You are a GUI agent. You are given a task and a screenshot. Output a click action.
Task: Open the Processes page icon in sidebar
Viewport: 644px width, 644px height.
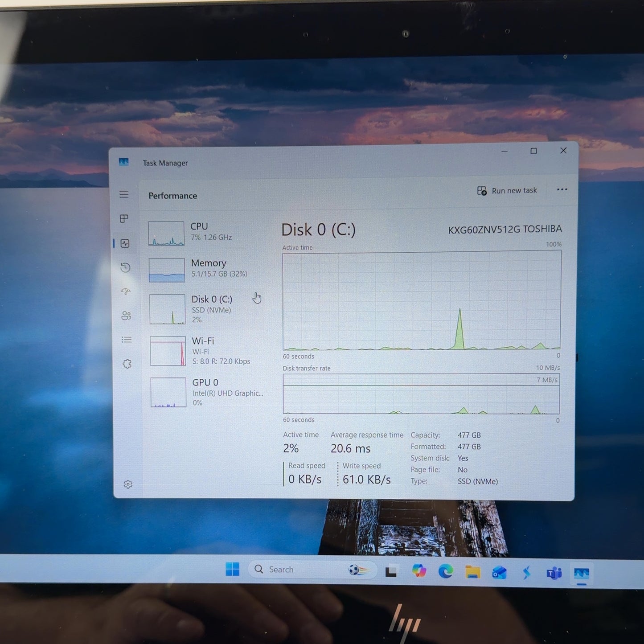point(124,218)
